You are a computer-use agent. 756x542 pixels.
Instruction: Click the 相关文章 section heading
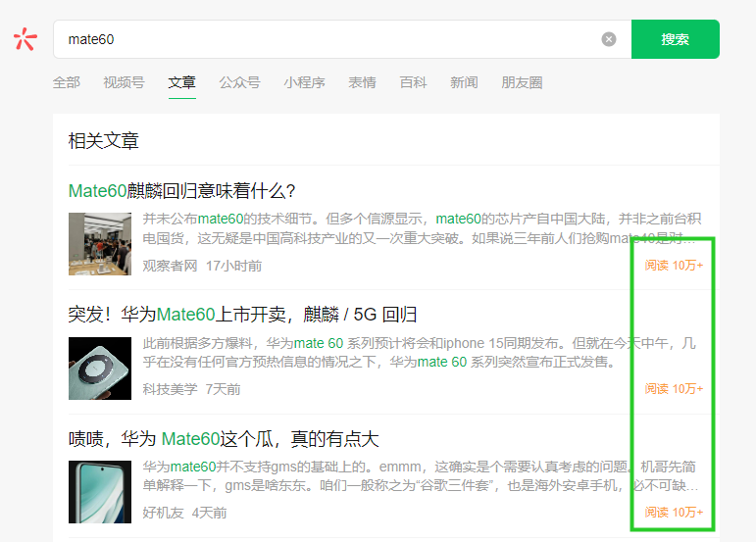click(x=104, y=141)
